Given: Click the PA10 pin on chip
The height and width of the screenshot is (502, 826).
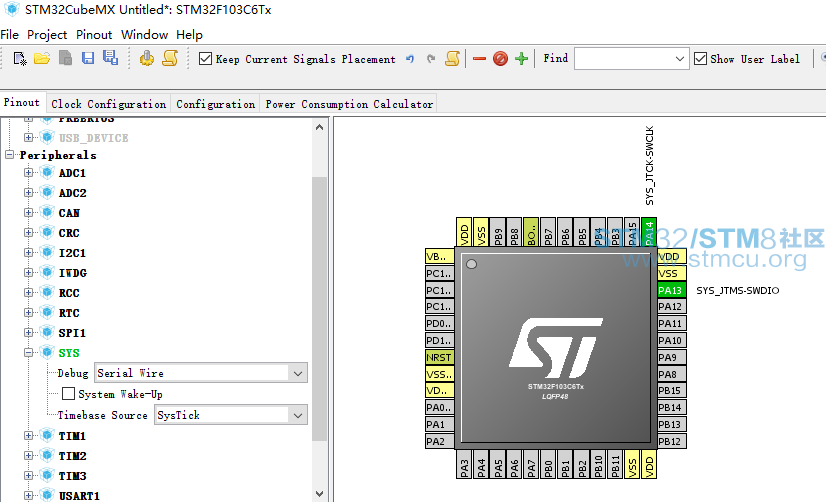Looking at the screenshot, I should click(x=672, y=340).
